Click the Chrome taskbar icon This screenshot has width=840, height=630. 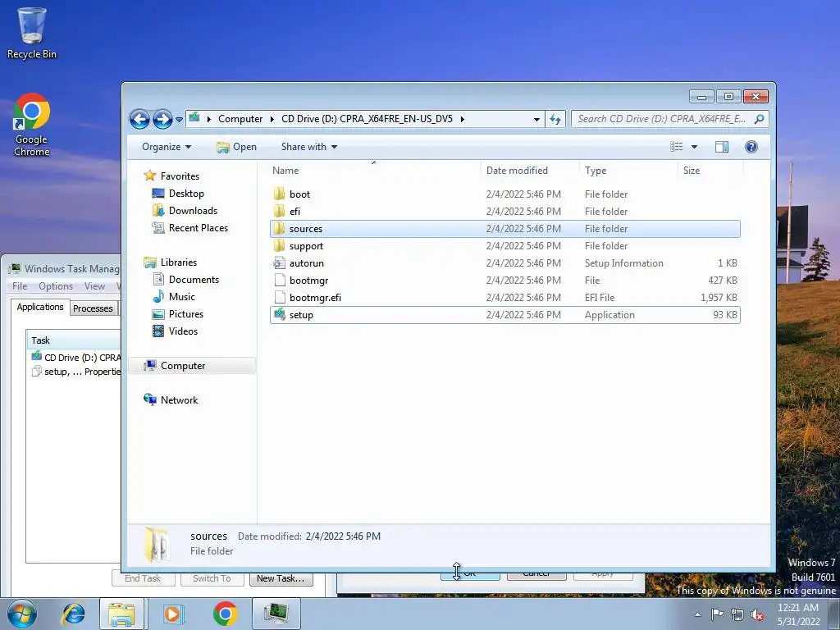pyautogui.click(x=225, y=614)
